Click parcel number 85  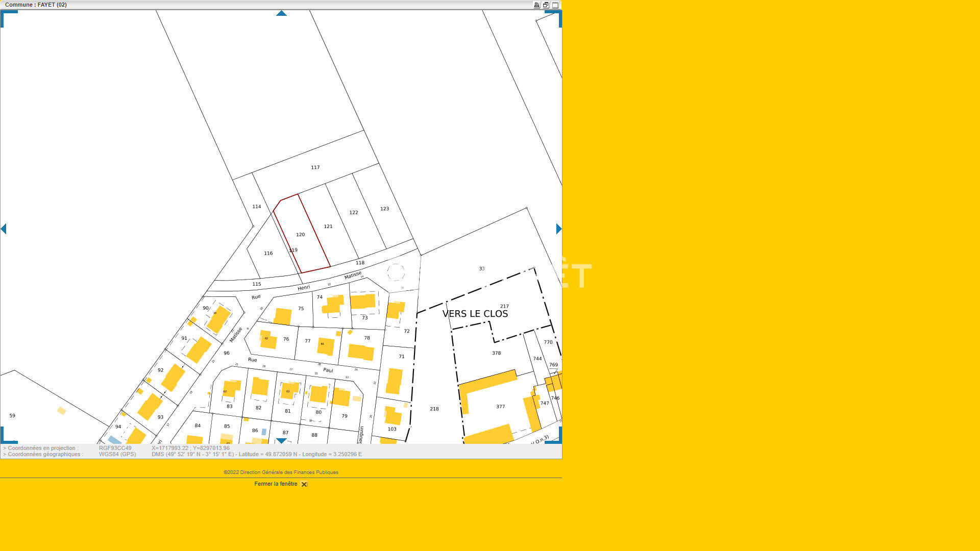point(227,426)
